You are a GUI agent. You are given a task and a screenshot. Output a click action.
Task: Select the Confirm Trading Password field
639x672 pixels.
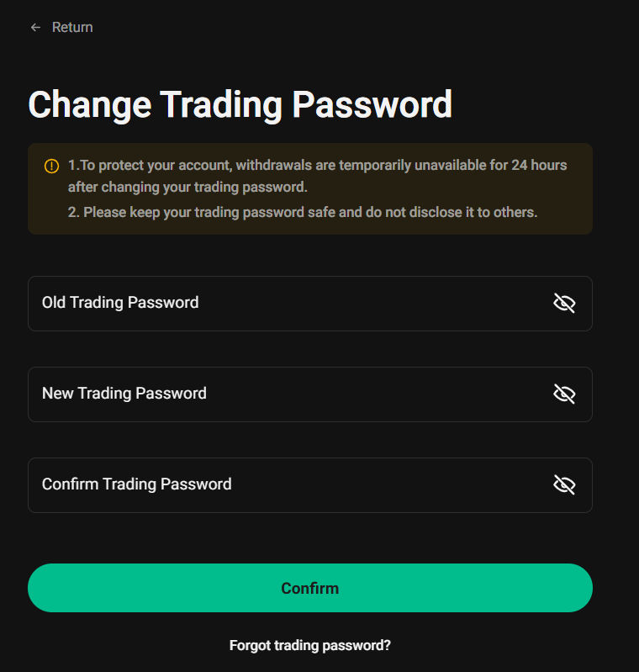click(x=286, y=484)
